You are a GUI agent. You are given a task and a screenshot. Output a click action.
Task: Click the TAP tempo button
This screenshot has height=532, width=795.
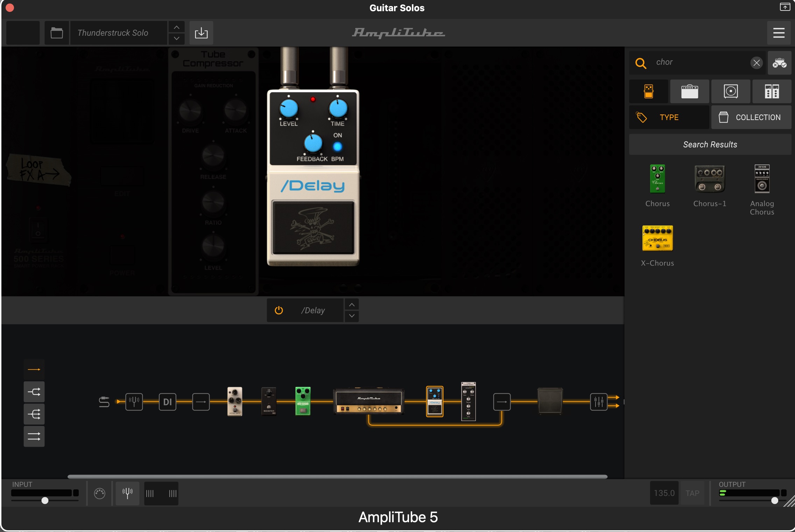(x=692, y=493)
